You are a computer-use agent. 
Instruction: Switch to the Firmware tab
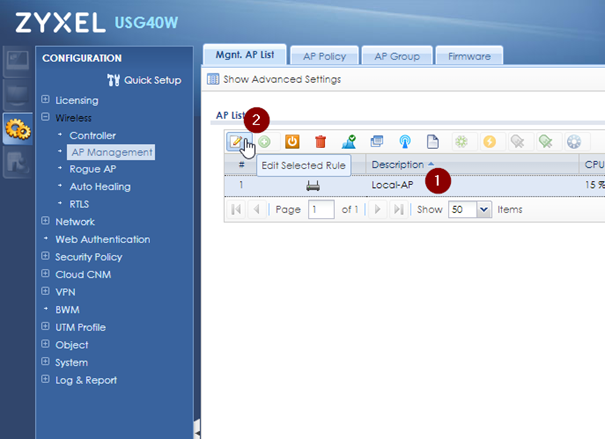[469, 57]
